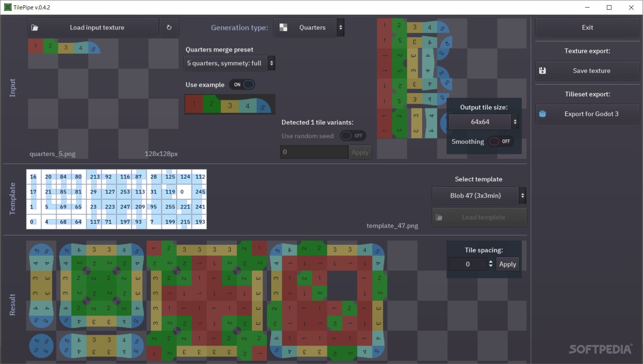Viewport: 643px width, 364px height.
Task: Click the template_47.png file name label
Action: coord(392,226)
